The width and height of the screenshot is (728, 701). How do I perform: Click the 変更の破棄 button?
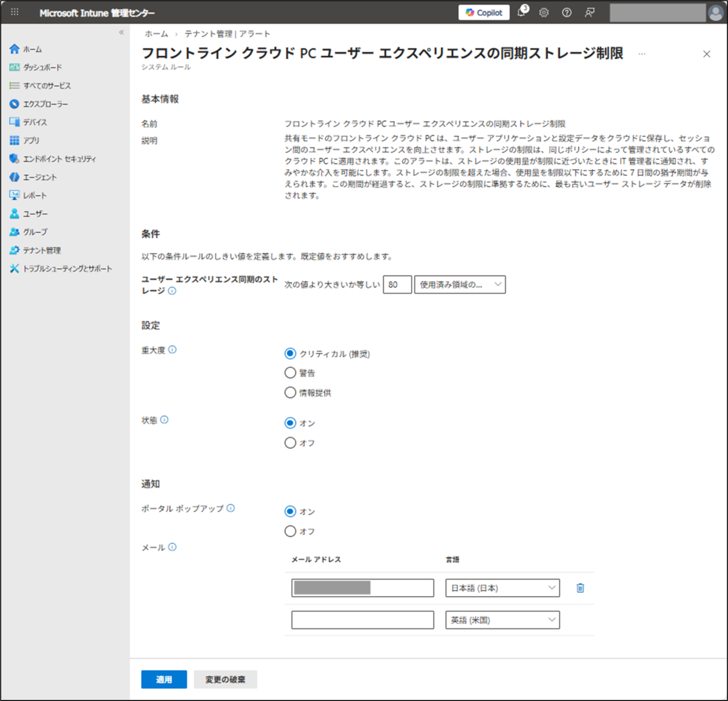pyautogui.click(x=226, y=680)
